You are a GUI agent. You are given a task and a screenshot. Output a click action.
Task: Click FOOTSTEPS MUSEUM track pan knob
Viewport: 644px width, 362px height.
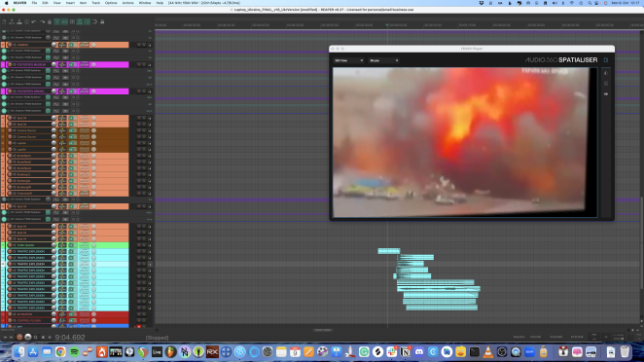(93, 64)
